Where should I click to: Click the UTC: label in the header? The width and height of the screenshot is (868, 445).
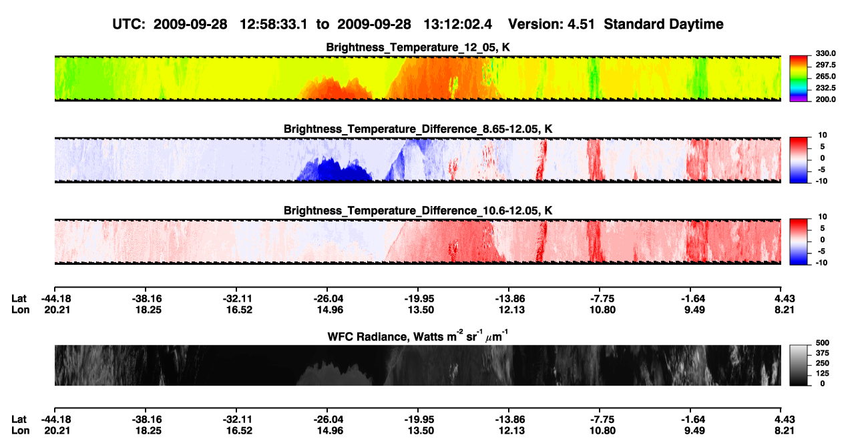(x=128, y=25)
